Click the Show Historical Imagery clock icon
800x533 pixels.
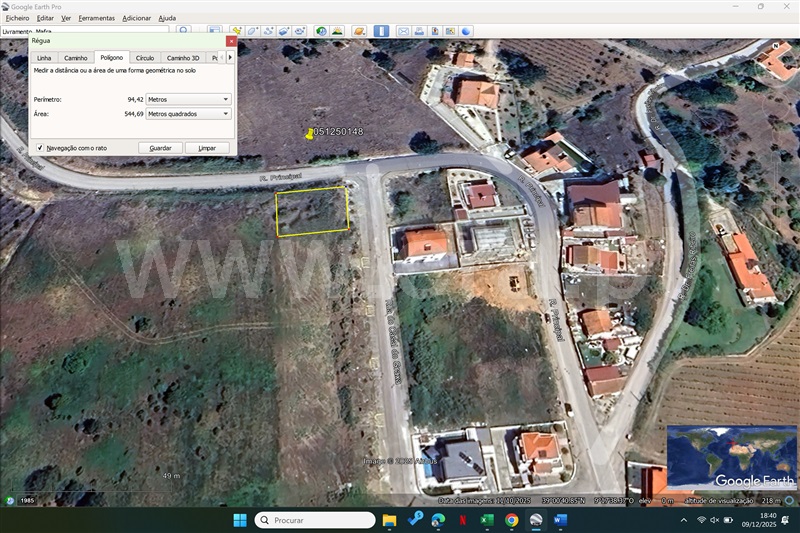coord(321,31)
